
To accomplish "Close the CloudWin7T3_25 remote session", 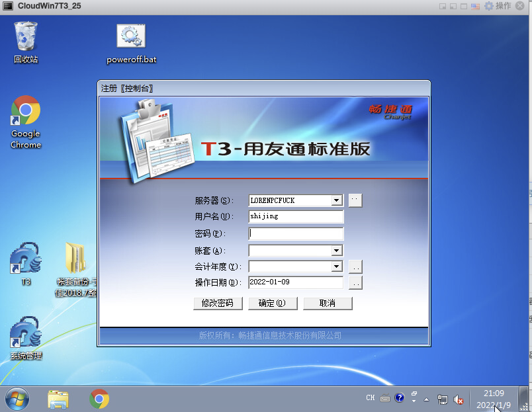I will pyautogui.click(x=520, y=6).
